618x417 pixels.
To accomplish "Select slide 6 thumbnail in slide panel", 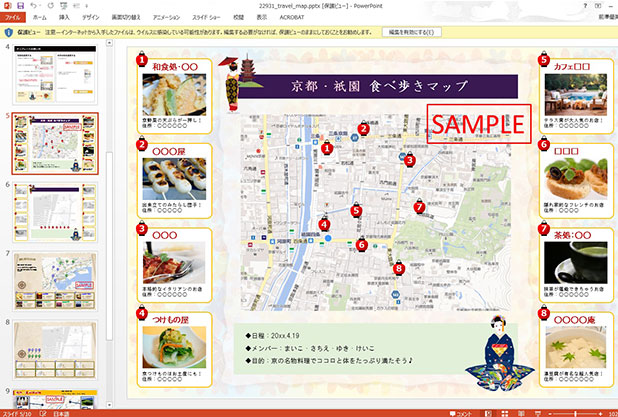I will [55, 212].
